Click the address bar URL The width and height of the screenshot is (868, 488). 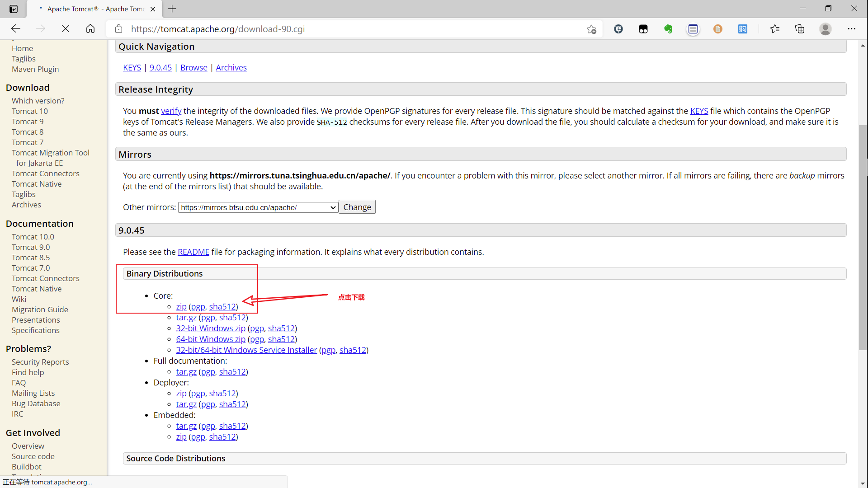click(x=218, y=29)
